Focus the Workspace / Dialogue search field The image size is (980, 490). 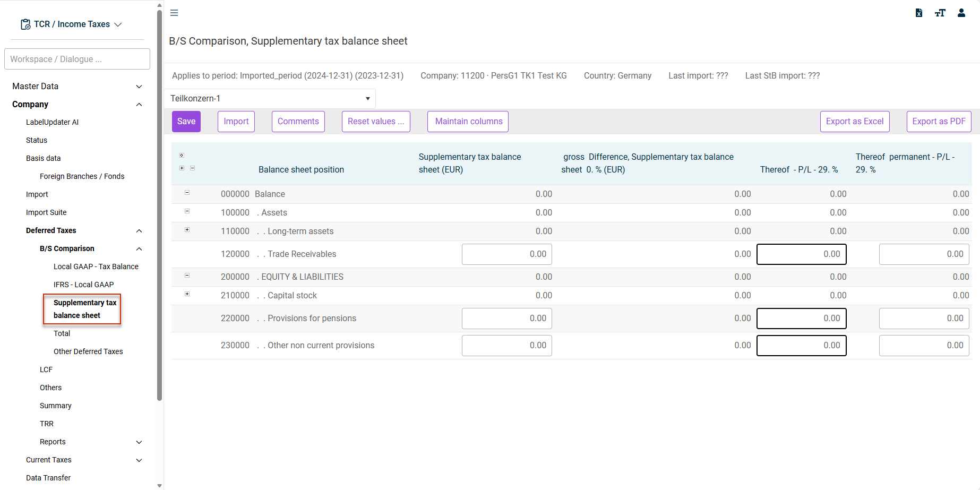point(77,59)
